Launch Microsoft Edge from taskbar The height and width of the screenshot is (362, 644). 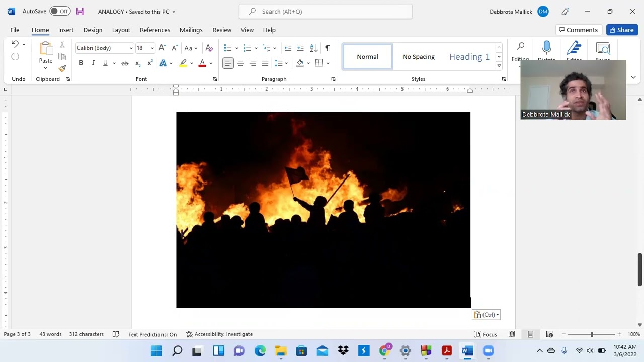pyautogui.click(x=260, y=351)
